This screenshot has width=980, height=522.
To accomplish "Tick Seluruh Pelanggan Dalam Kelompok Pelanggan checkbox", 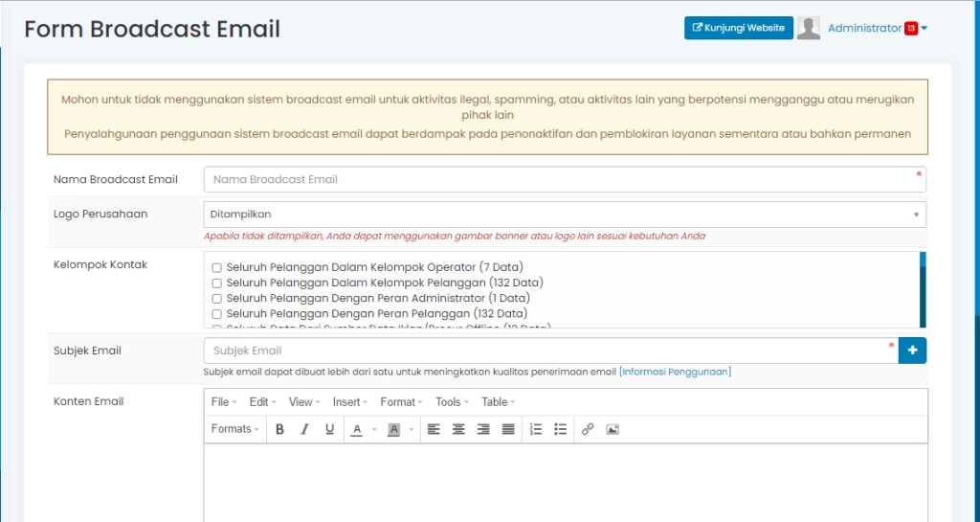I will (x=217, y=283).
